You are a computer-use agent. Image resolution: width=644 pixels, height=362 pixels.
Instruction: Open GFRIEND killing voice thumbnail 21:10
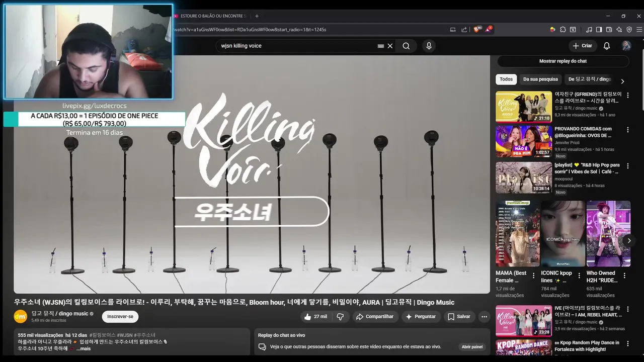click(524, 107)
